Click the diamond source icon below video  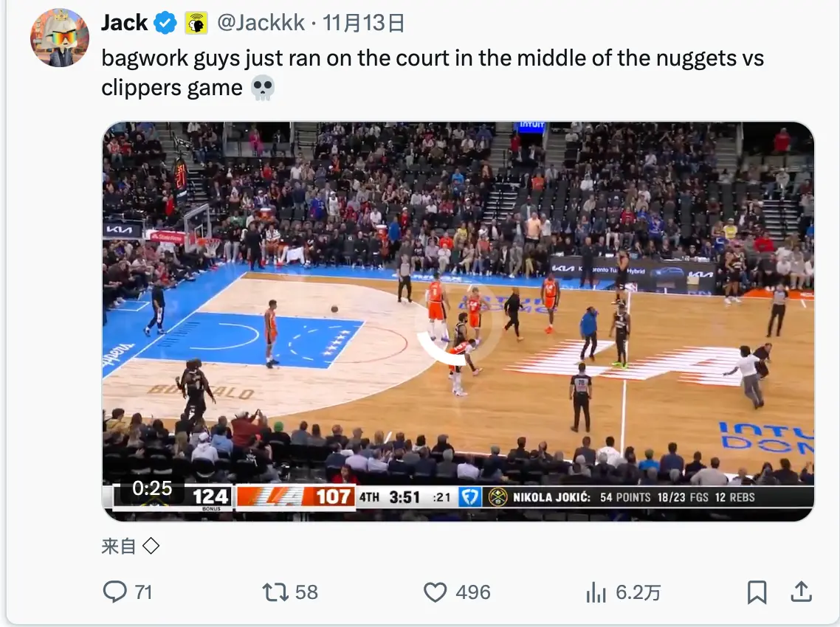click(151, 546)
